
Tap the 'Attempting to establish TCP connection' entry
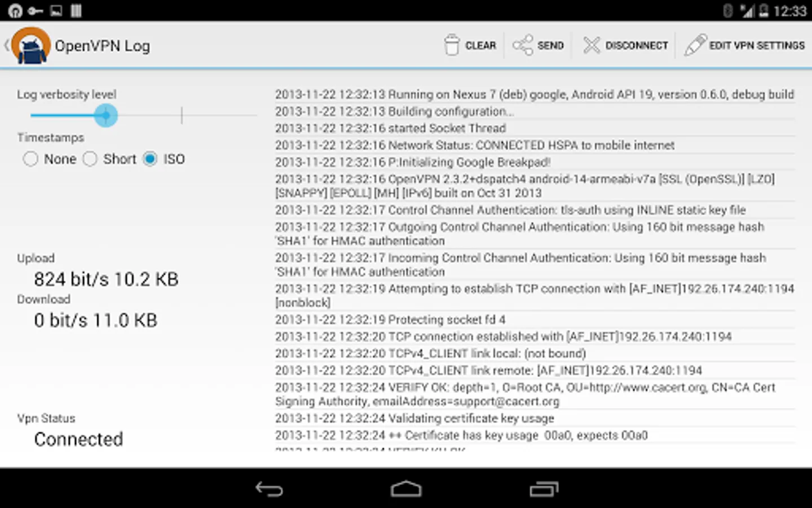535,295
